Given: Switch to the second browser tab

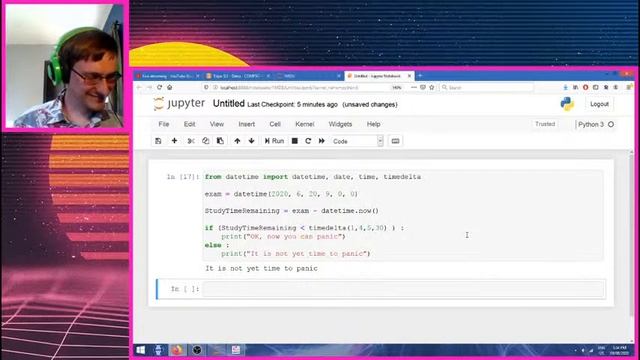Looking at the screenshot, I should pos(238,76).
